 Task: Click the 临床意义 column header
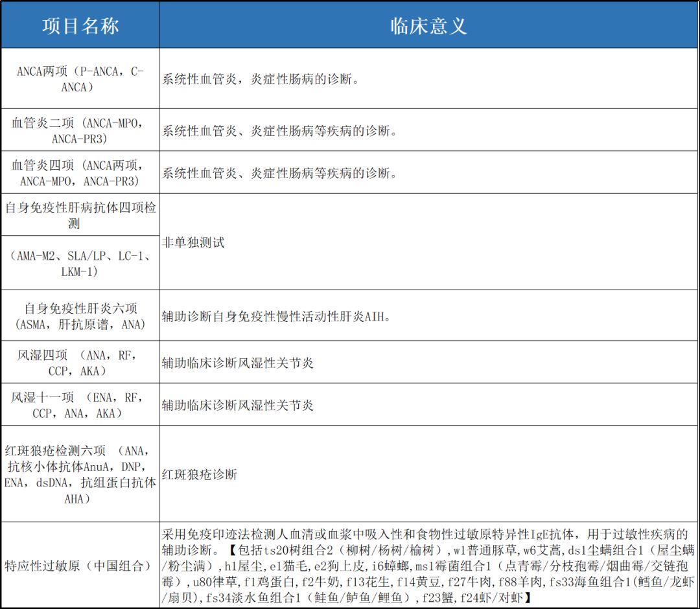tap(428, 26)
